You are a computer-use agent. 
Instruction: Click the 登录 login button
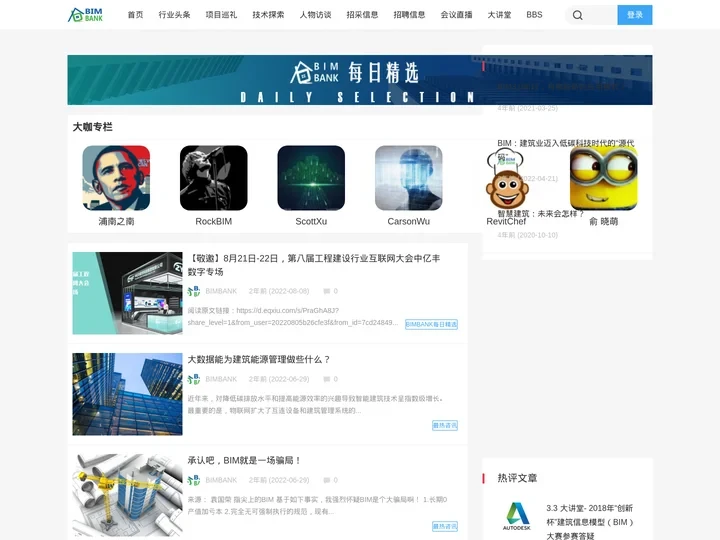pyautogui.click(x=635, y=15)
